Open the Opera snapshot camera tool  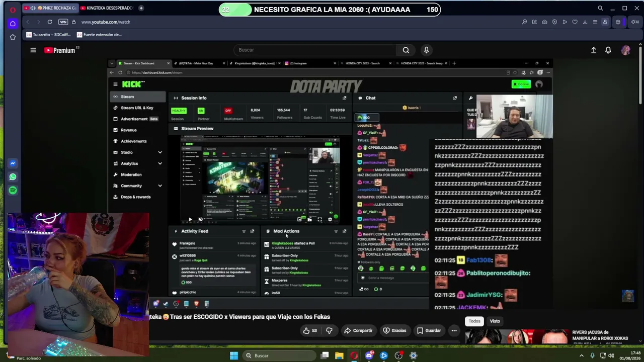[544, 22]
